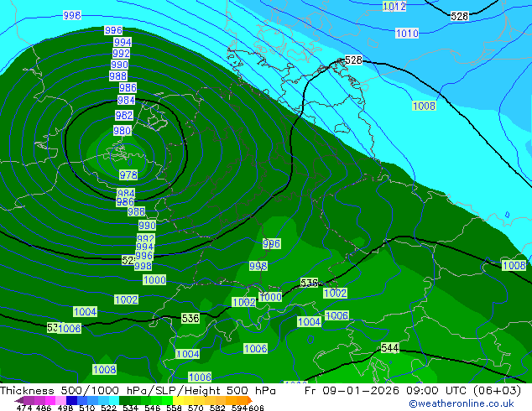Click the legend value 534
Screen dimensions: 532x411
coord(130,408)
